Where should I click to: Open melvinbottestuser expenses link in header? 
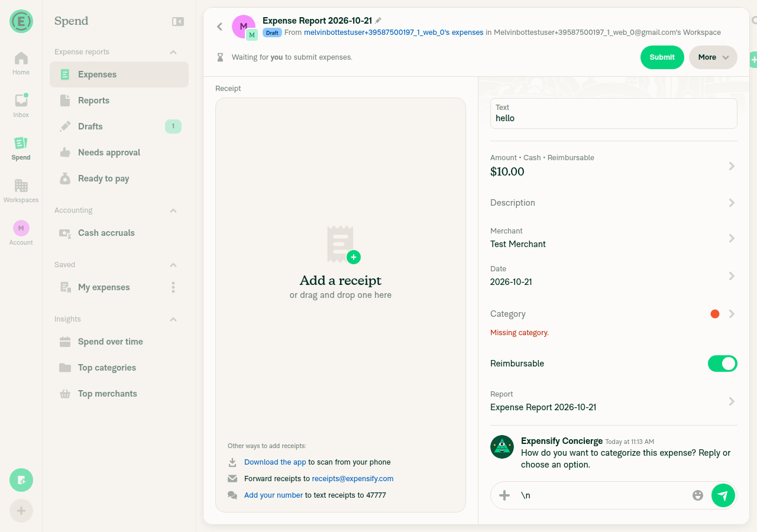(393, 33)
